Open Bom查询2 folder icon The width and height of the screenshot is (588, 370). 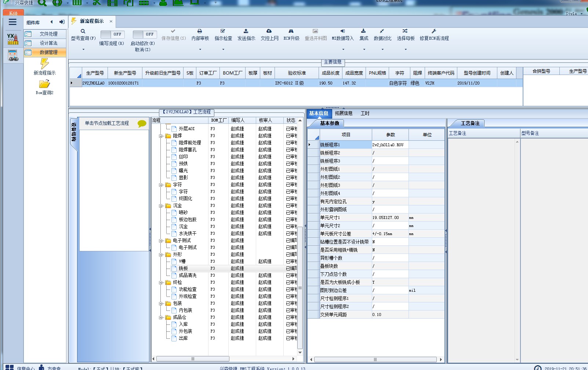[44, 84]
